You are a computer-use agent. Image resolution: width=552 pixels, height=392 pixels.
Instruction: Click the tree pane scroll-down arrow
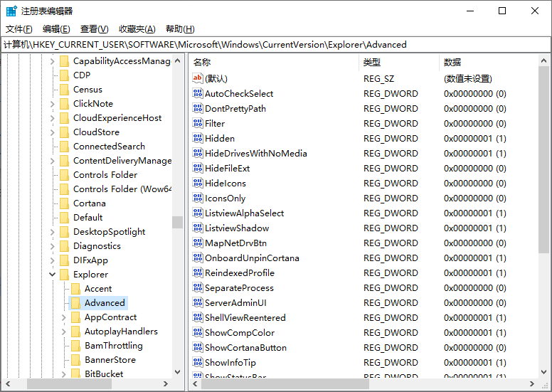point(177,372)
